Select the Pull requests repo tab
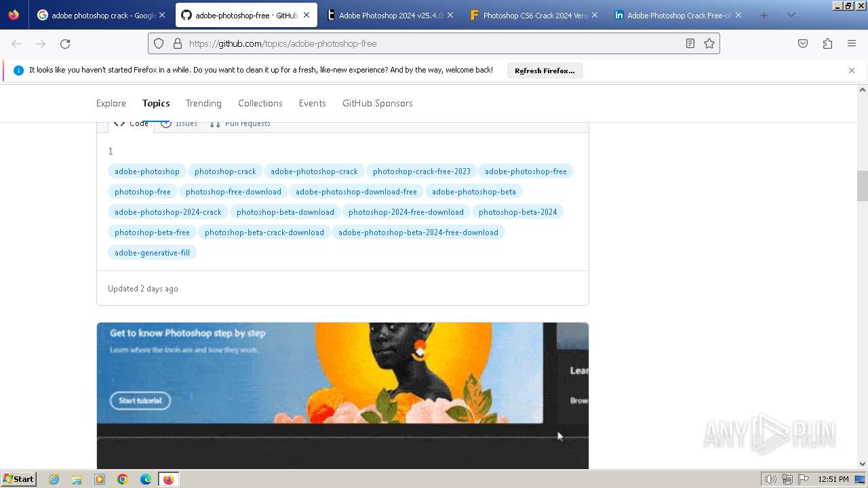The height and width of the screenshot is (488, 868). point(240,123)
